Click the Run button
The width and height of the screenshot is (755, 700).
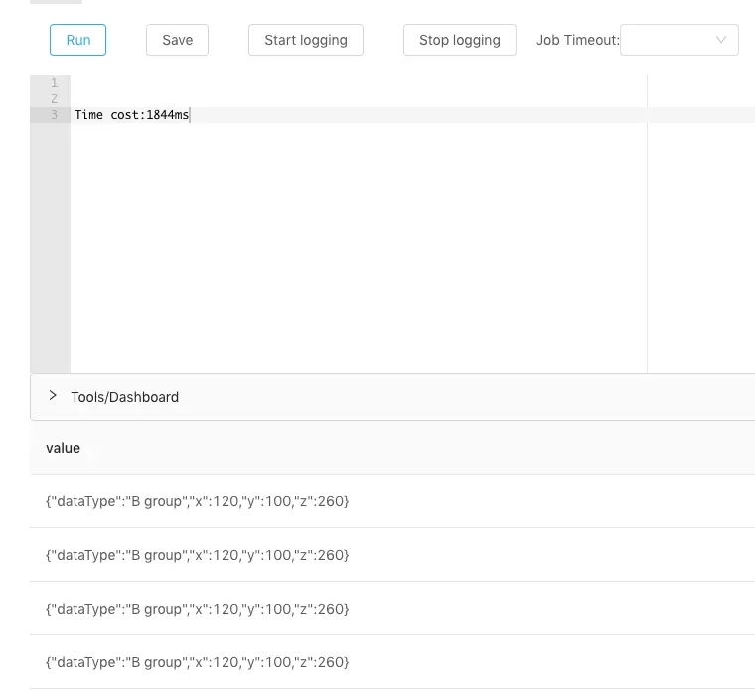[x=77, y=40]
